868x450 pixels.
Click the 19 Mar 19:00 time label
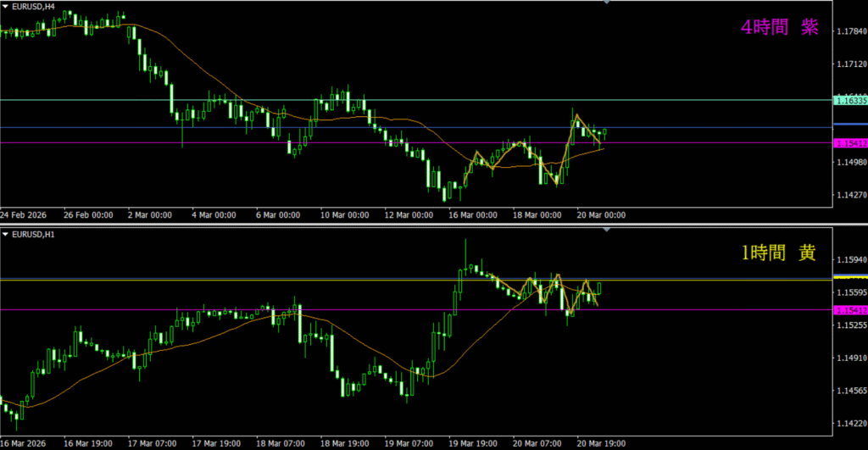click(x=473, y=443)
